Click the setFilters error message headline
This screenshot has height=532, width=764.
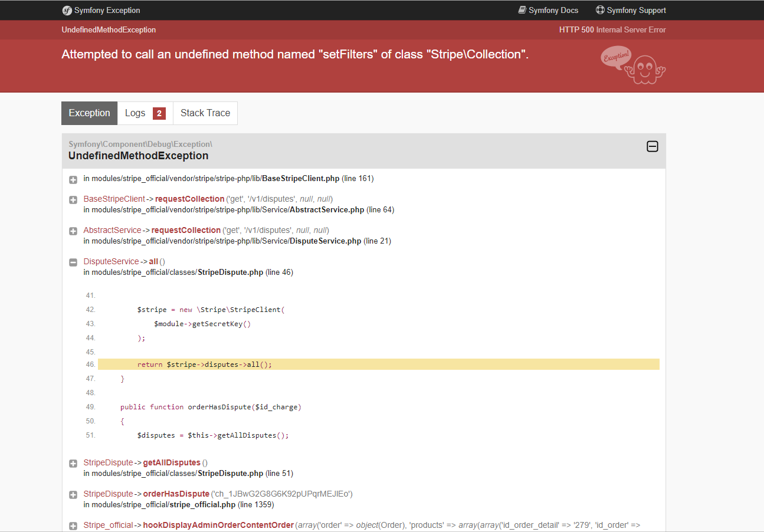click(x=295, y=54)
